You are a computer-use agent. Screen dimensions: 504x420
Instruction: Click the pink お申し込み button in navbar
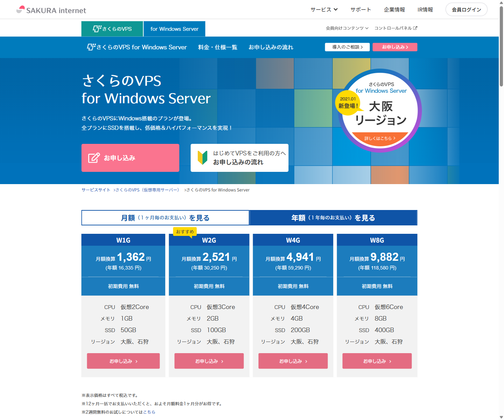395,47
